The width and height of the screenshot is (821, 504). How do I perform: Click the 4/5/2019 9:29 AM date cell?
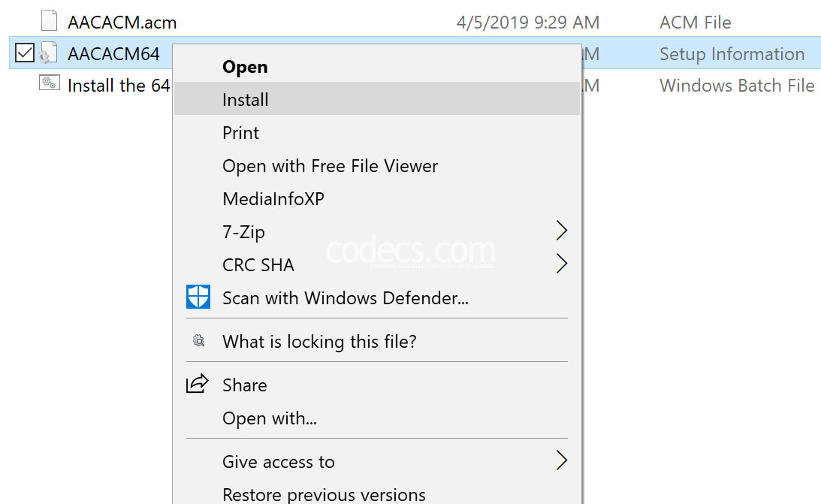pos(528,23)
